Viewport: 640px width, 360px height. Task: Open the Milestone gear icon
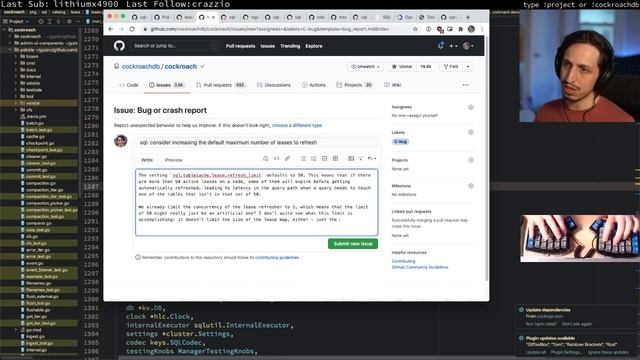(x=471, y=186)
